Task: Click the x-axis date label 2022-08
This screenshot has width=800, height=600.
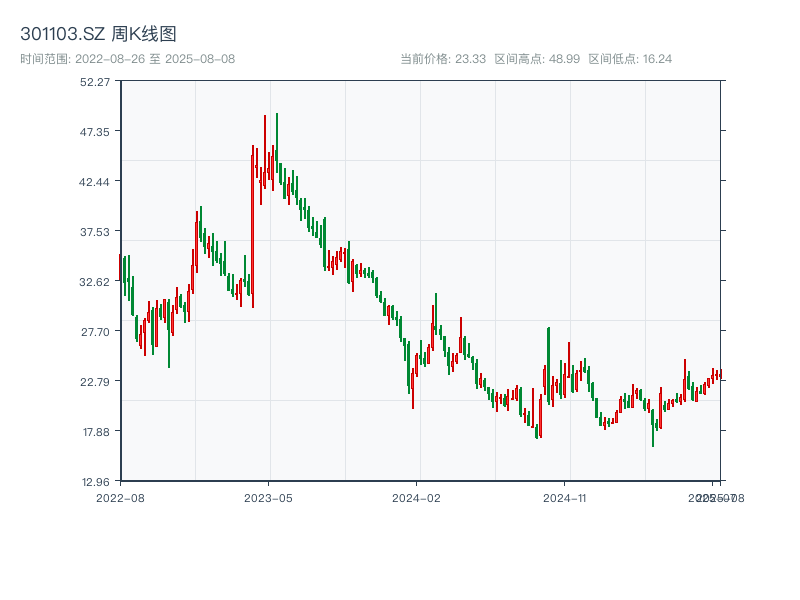Action: tap(120, 498)
